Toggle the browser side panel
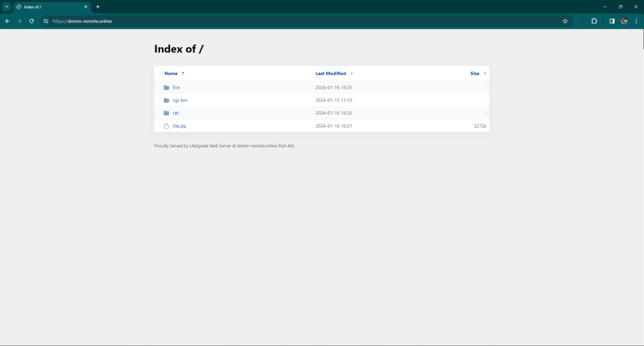 pyautogui.click(x=611, y=21)
